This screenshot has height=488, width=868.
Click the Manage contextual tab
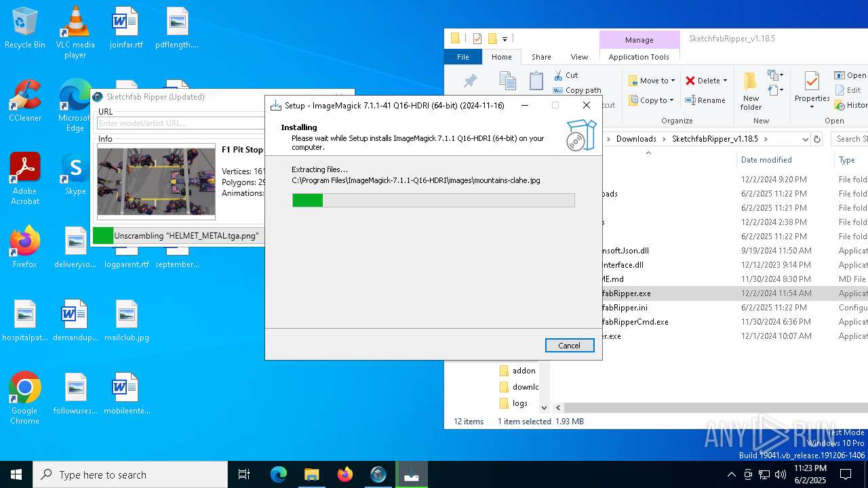coord(639,40)
